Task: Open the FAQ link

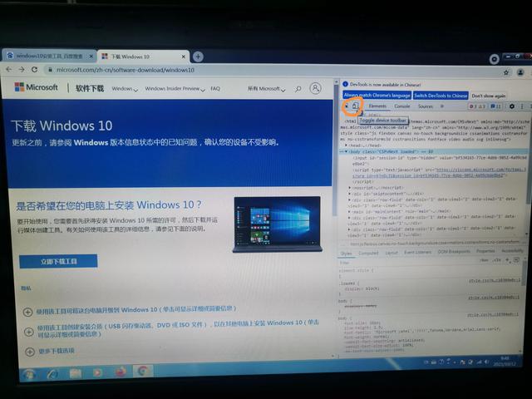Action: point(215,89)
